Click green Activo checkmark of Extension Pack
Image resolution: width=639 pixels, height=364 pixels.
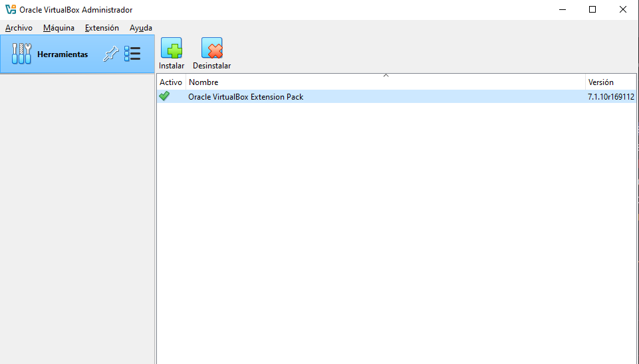coord(164,96)
